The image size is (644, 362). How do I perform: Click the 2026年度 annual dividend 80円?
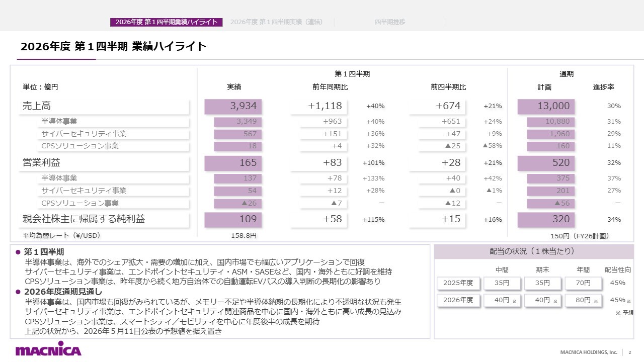click(x=583, y=300)
